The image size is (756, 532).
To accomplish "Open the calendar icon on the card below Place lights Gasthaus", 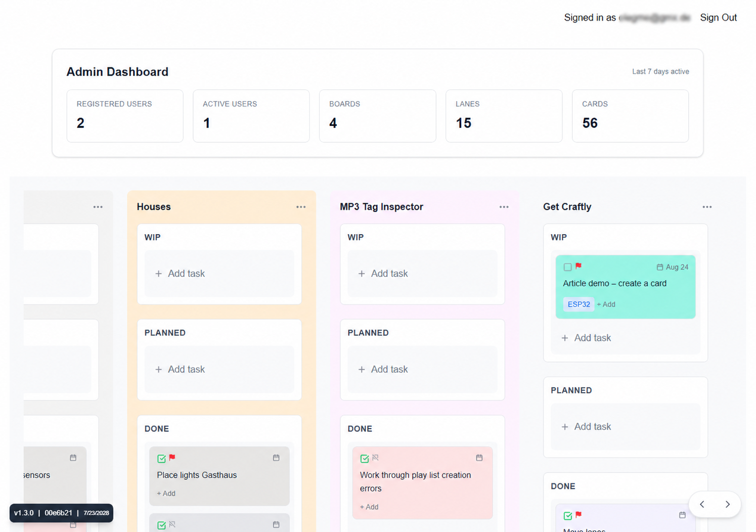I will coord(276,524).
